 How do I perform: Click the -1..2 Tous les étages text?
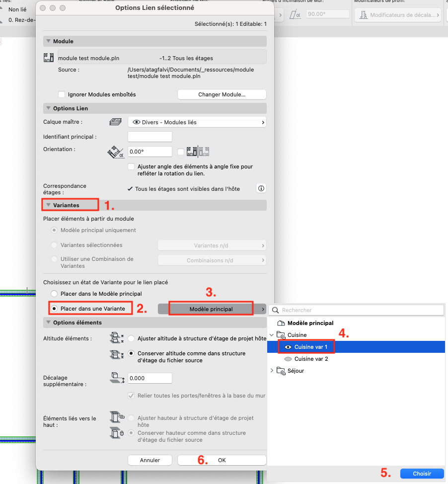[186, 58]
